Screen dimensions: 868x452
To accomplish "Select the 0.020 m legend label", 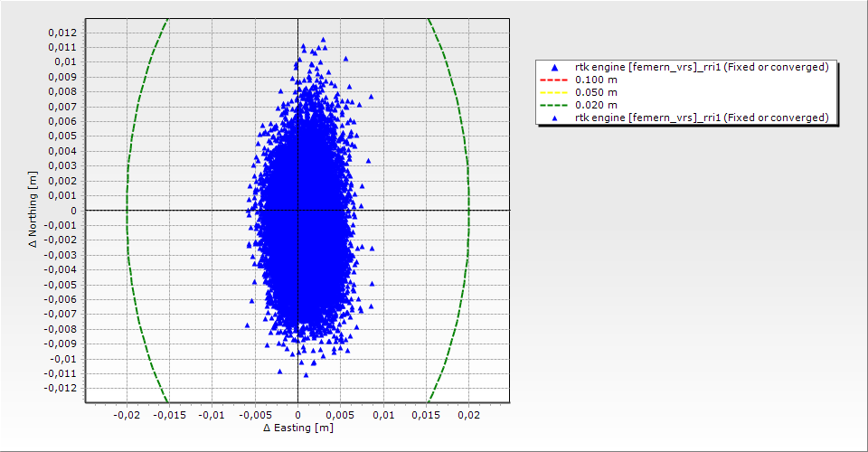I will (x=597, y=105).
